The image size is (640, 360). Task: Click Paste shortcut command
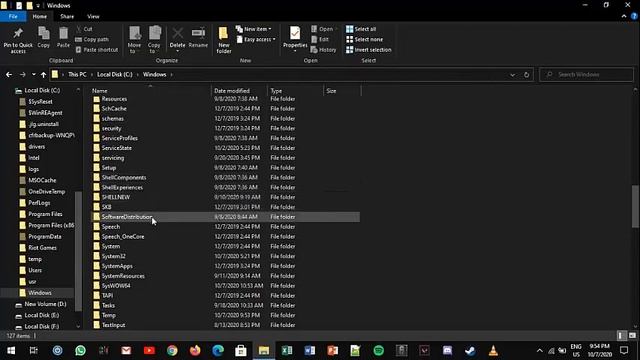(x=97, y=50)
